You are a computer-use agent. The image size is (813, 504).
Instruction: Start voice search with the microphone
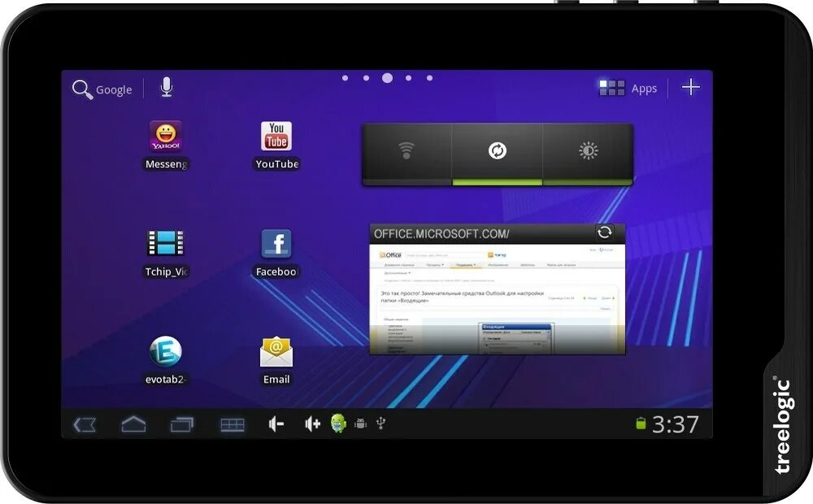pyautogui.click(x=167, y=87)
